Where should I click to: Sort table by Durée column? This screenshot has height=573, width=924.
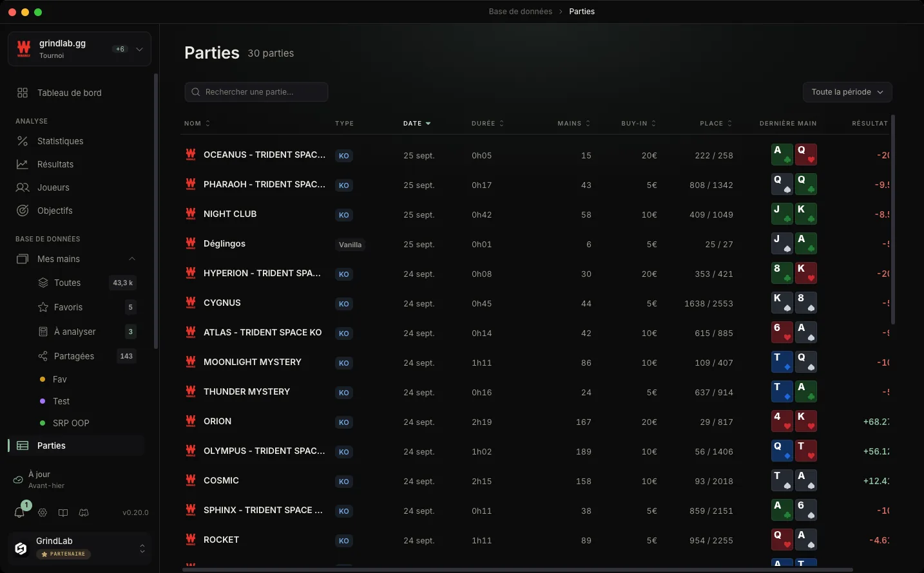click(487, 123)
